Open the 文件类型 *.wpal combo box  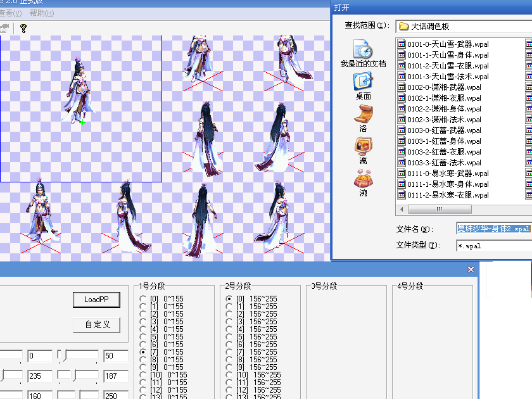tap(494, 246)
